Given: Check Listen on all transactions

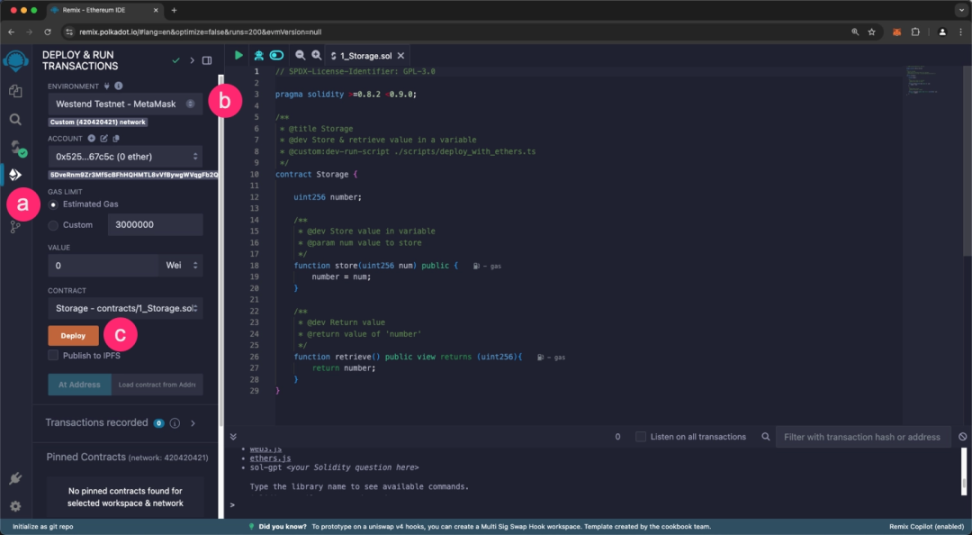Looking at the screenshot, I should point(640,437).
